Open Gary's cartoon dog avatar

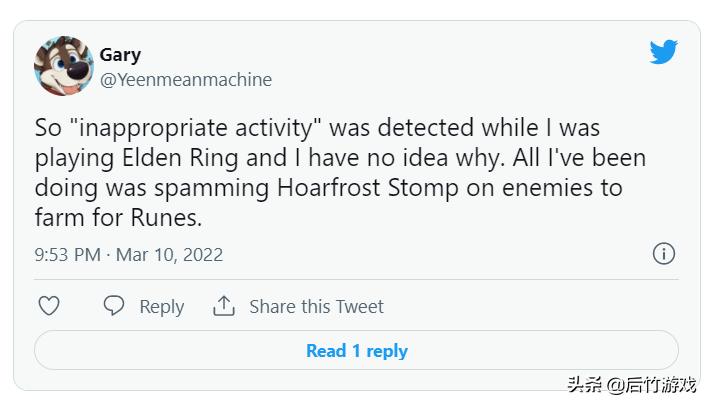point(64,66)
